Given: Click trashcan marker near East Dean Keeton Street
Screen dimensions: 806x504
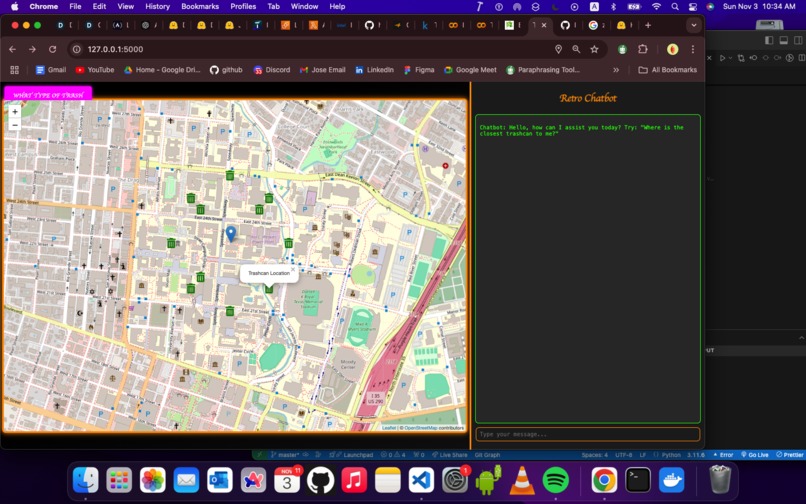Looking at the screenshot, I should click(x=230, y=175).
